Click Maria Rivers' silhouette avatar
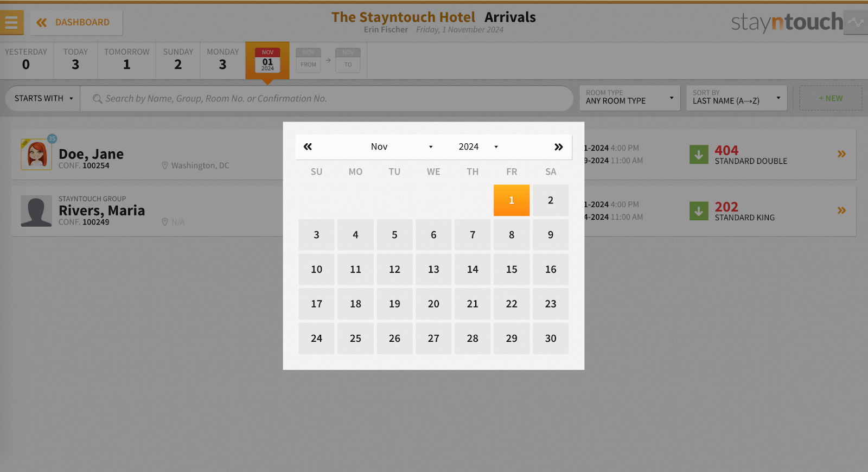This screenshot has height=472, width=868. coord(36,211)
